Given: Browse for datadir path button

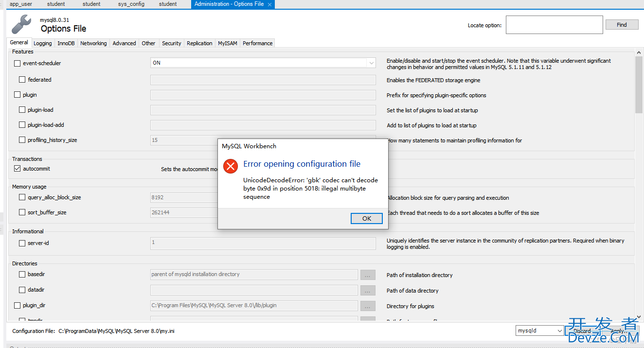Looking at the screenshot, I should tap(368, 290).
